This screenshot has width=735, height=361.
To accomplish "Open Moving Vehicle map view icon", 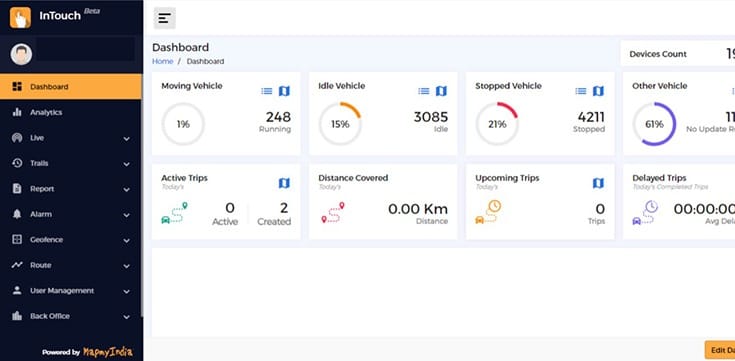I will [284, 91].
